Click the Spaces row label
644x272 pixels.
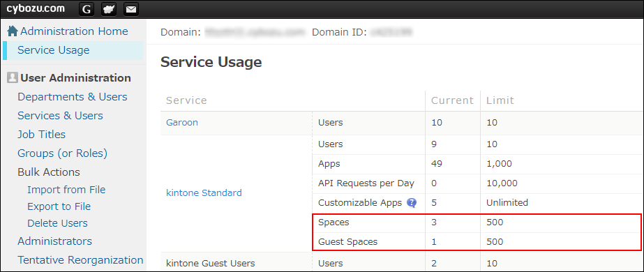pos(334,222)
